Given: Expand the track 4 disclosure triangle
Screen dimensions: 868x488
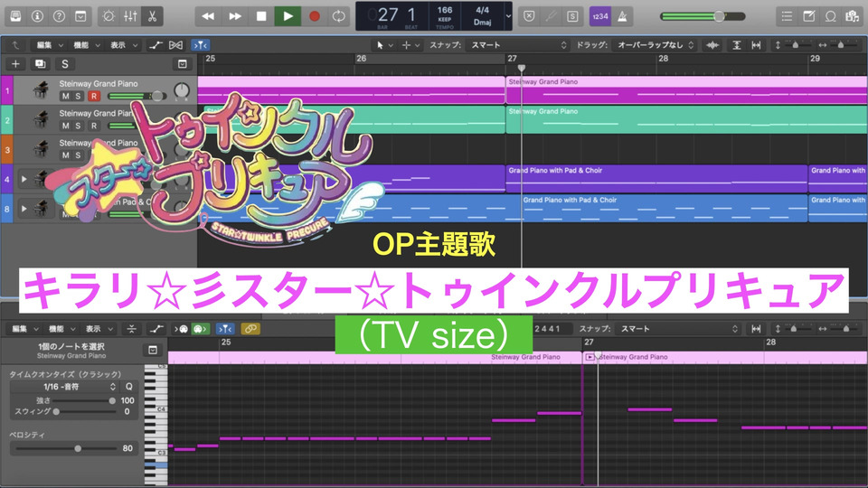Looking at the screenshot, I should coord(24,179).
